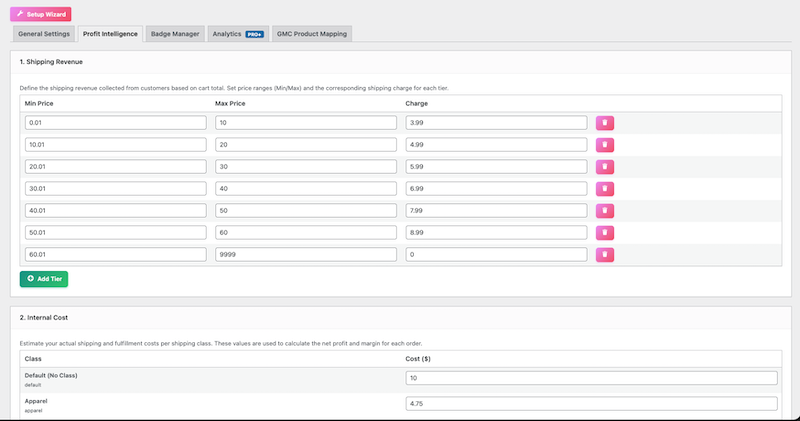
Task: Select the Charge field showing 8.99
Action: pos(496,232)
